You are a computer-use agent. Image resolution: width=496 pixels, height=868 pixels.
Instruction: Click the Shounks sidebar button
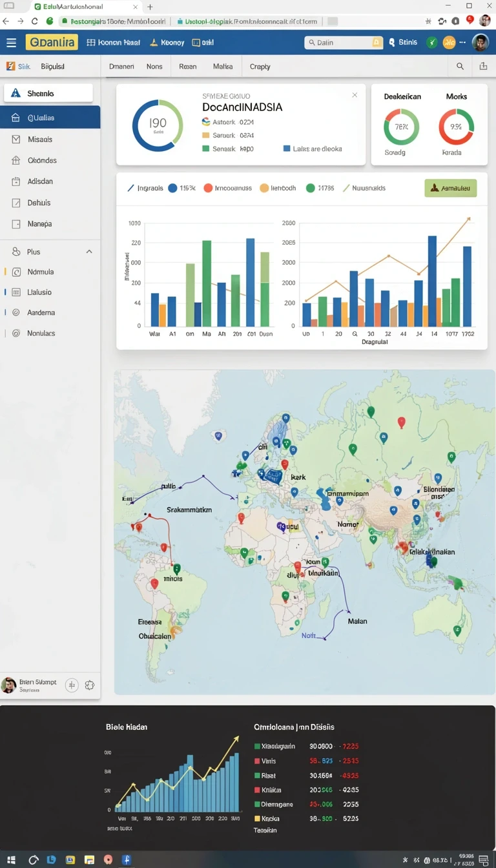[x=48, y=94]
